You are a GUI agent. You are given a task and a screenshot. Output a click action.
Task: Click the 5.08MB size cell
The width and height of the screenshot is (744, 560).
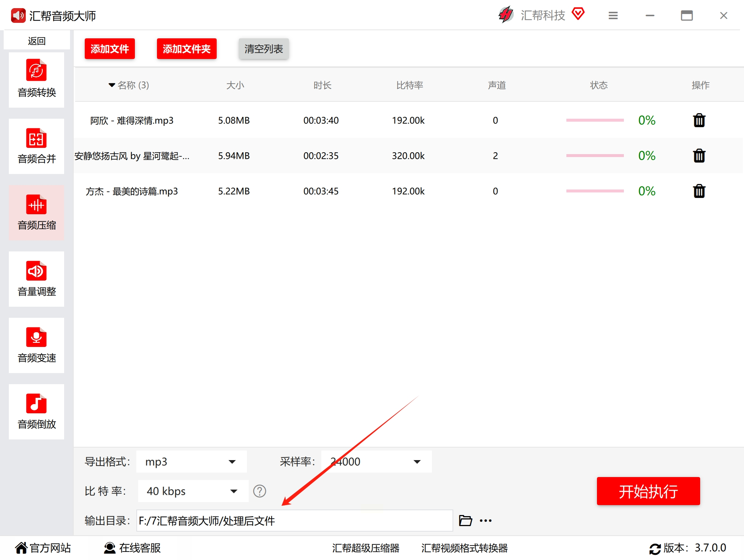[x=234, y=120]
